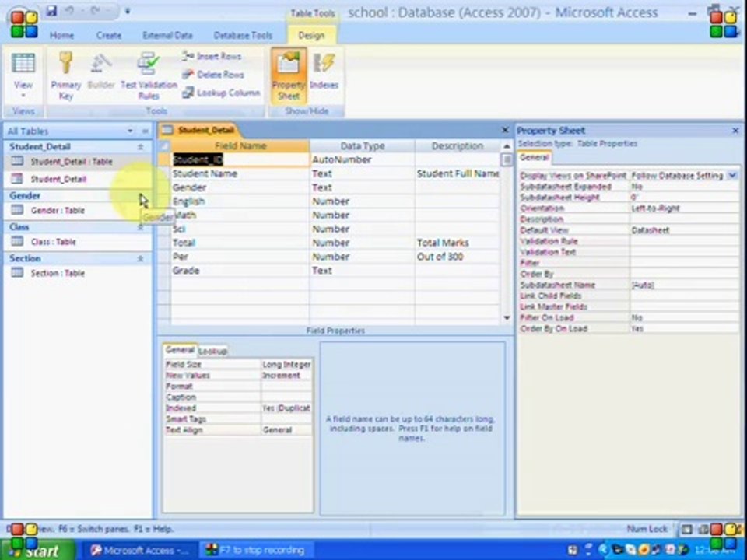The width and height of the screenshot is (747, 560).
Task: Switch to Lookup field properties tab
Action: click(212, 351)
